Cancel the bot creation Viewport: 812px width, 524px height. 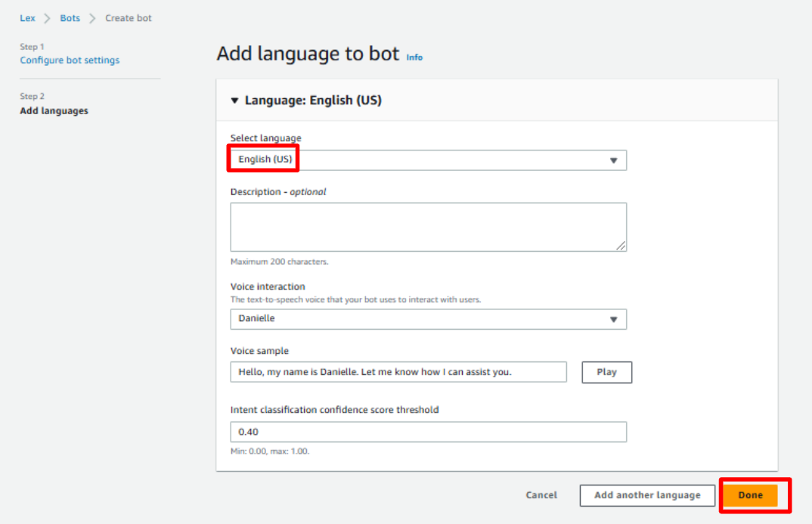pyautogui.click(x=541, y=495)
